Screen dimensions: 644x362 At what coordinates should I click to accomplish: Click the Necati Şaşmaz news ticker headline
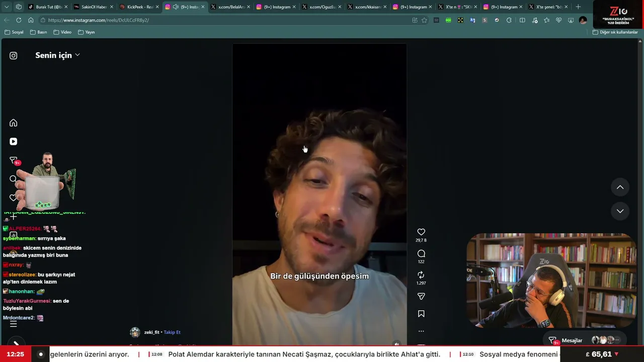pyautogui.click(x=304, y=354)
